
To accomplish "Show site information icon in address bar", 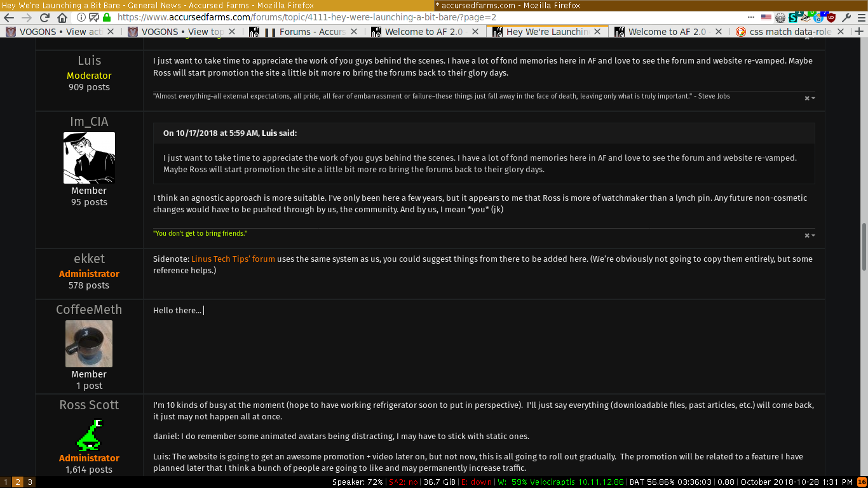I will pos(81,18).
